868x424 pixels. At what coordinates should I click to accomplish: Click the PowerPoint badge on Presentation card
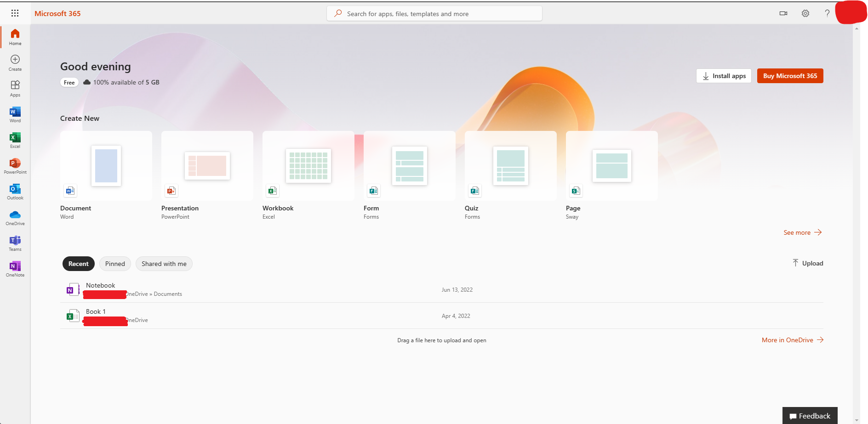pos(171,191)
